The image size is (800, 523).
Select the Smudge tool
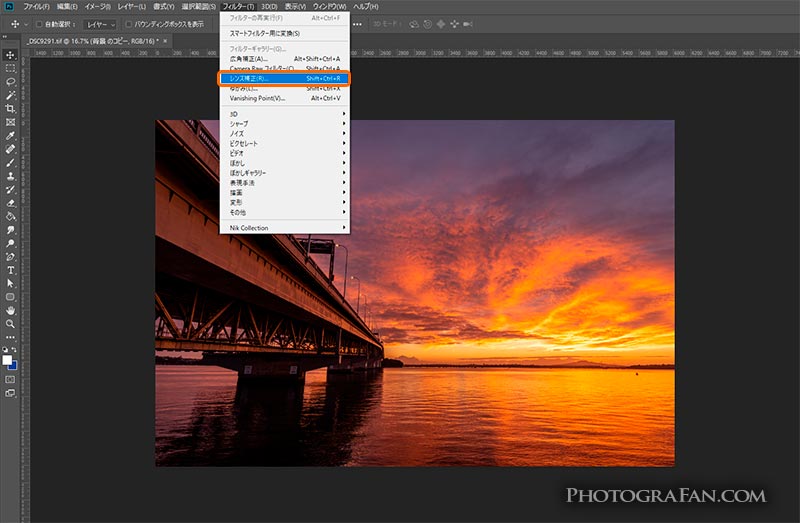tap(10, 230)
